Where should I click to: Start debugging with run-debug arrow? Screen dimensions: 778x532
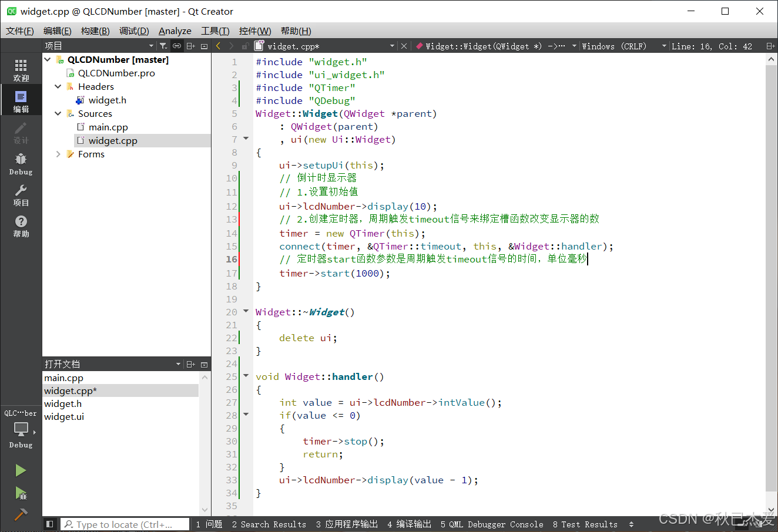point(21,493)
